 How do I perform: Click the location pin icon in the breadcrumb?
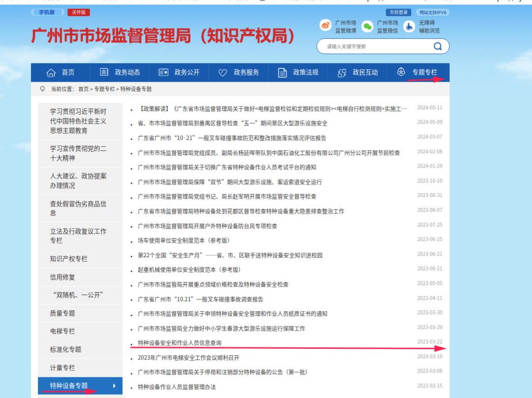(43, 89)
